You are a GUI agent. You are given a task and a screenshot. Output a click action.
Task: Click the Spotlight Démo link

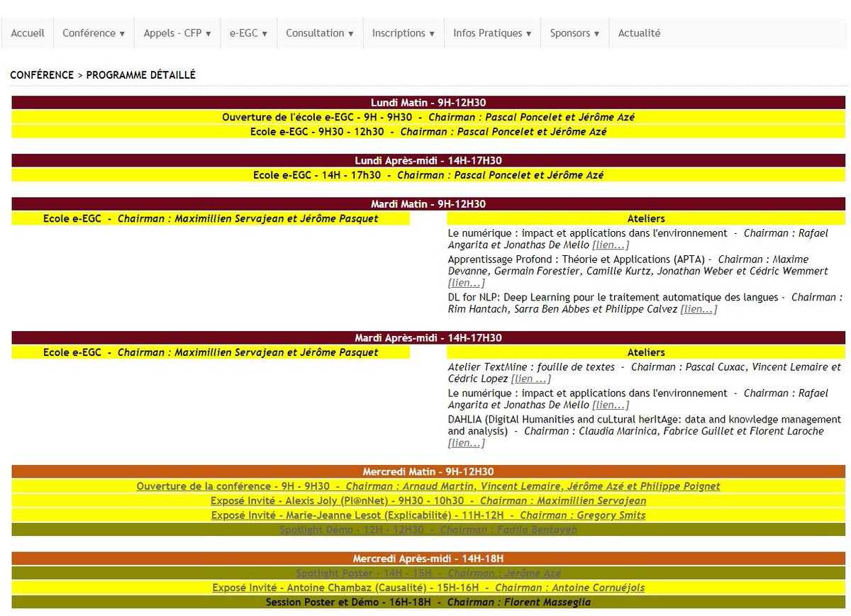tap(428, 530)
